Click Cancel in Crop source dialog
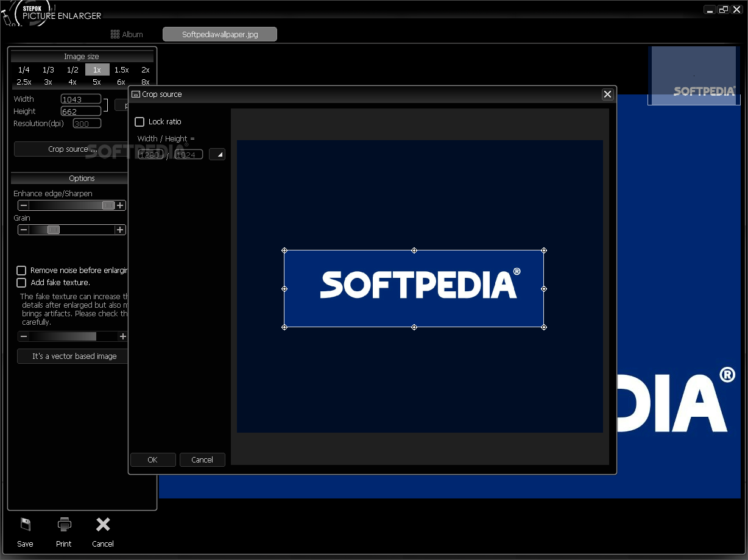 pyautogui.click(x=202, y=460)
